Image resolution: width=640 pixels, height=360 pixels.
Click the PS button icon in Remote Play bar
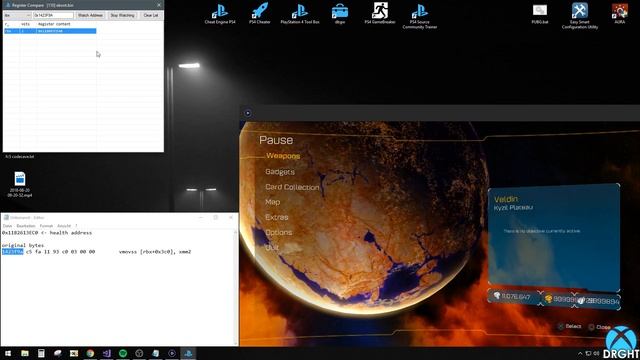248,113
